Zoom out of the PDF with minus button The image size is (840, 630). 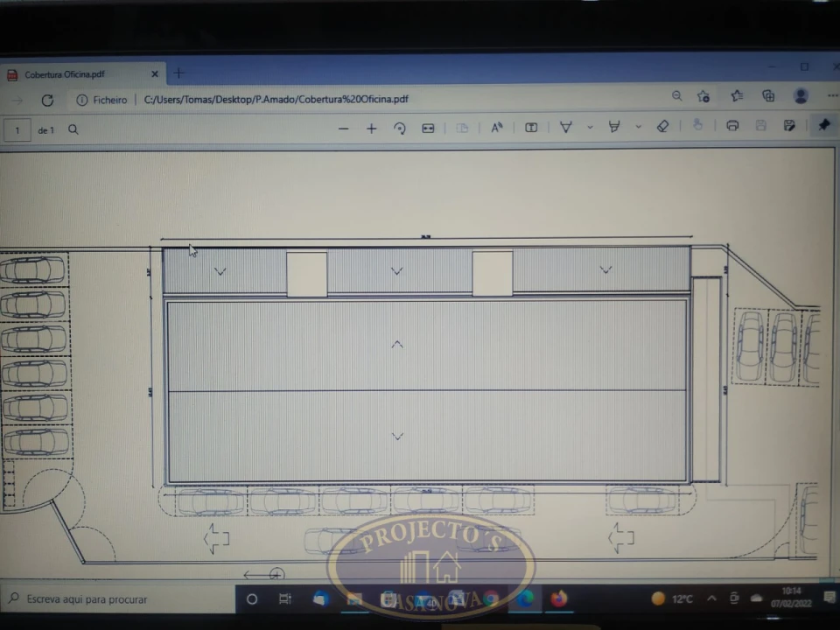[x=343, y=129]
